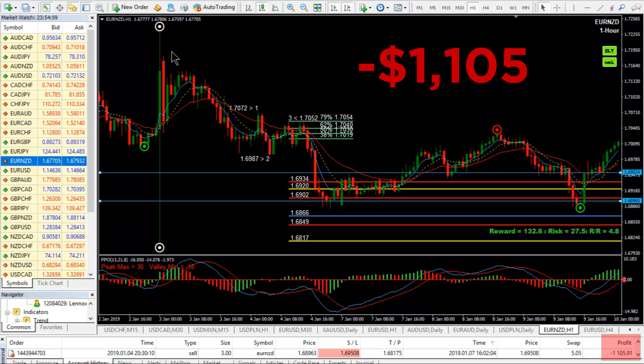Viewport: 644px width, 364px height.
Task: Switch chart to line chart style
Action: tap(275, 7)
